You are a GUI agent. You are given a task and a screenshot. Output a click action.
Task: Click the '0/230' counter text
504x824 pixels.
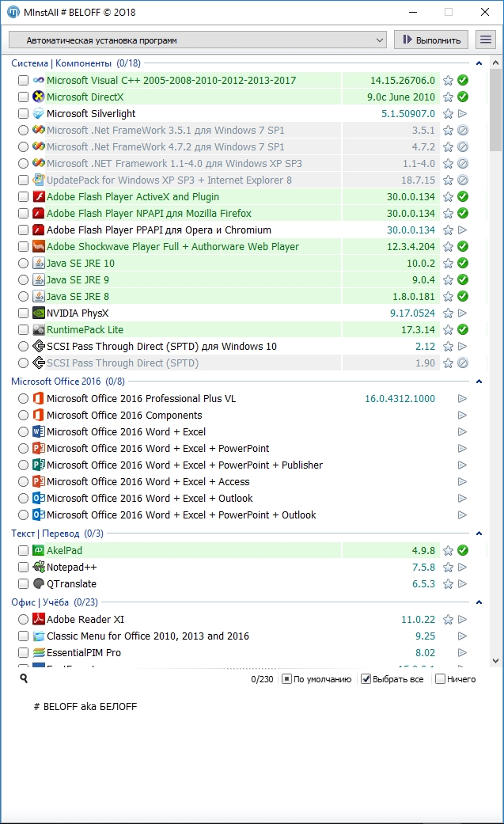(262, 679)
